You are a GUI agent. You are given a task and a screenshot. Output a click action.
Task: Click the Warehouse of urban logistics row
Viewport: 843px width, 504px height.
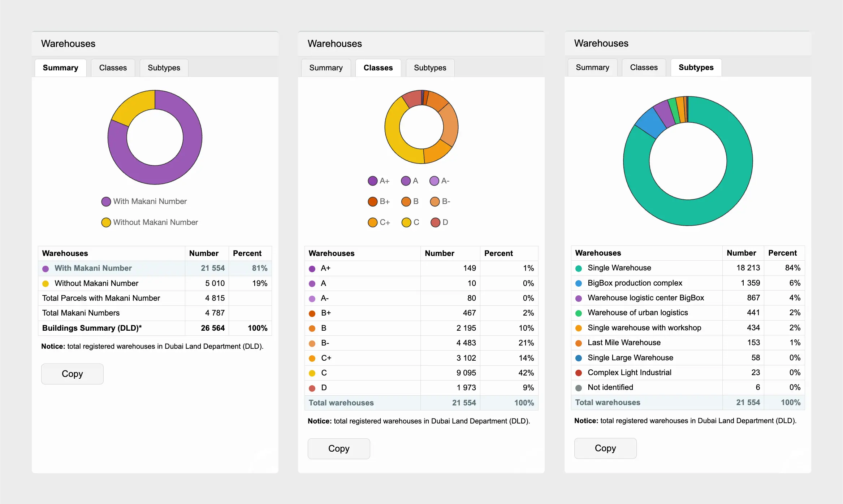click(x=688, y=313)
